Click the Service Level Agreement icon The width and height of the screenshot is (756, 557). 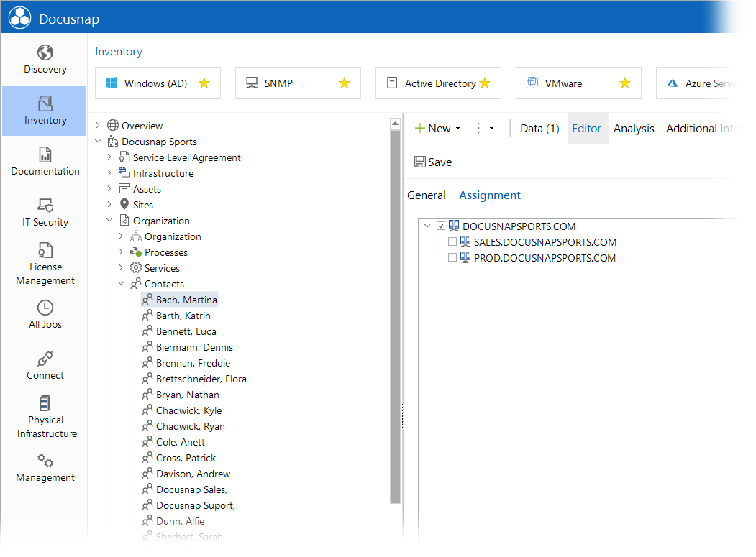pyautogui.click(x=124, y=157)
